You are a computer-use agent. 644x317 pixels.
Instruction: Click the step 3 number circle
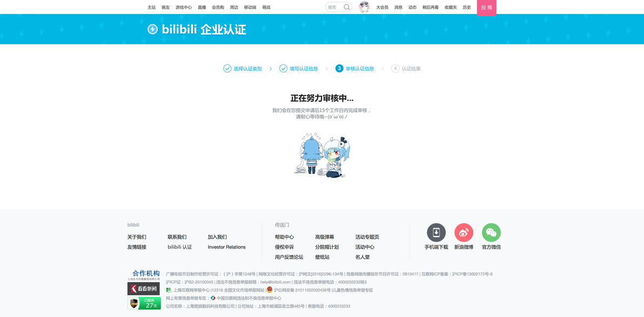339,69
